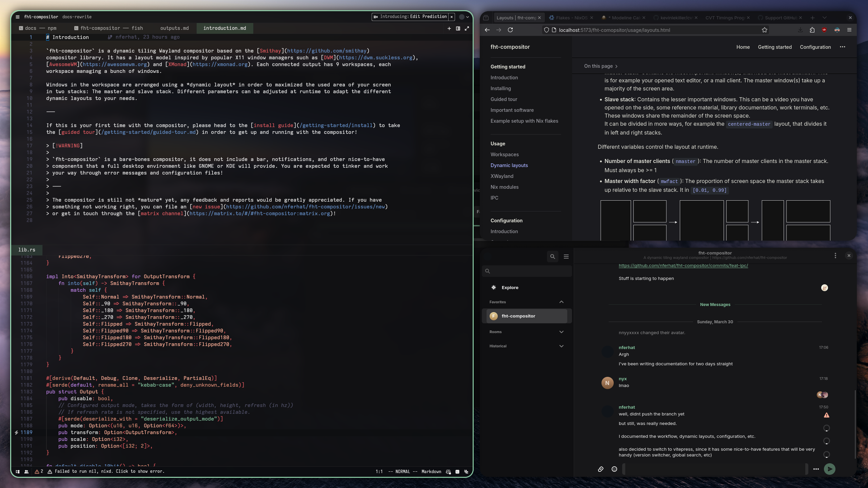Open the 'Example setup with Nix flakes' link
The width and height of the screenshot is (868, 488).
[x=524, y=121]
